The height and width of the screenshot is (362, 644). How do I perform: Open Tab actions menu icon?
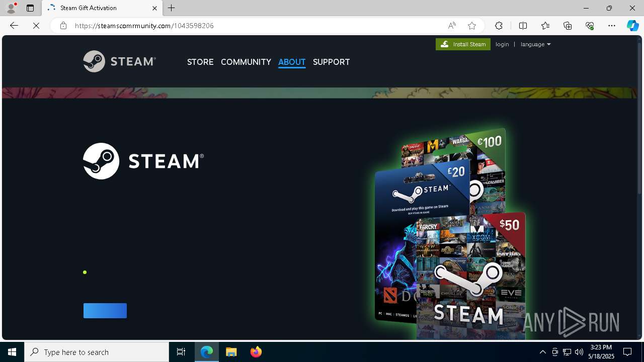point(30,8)
